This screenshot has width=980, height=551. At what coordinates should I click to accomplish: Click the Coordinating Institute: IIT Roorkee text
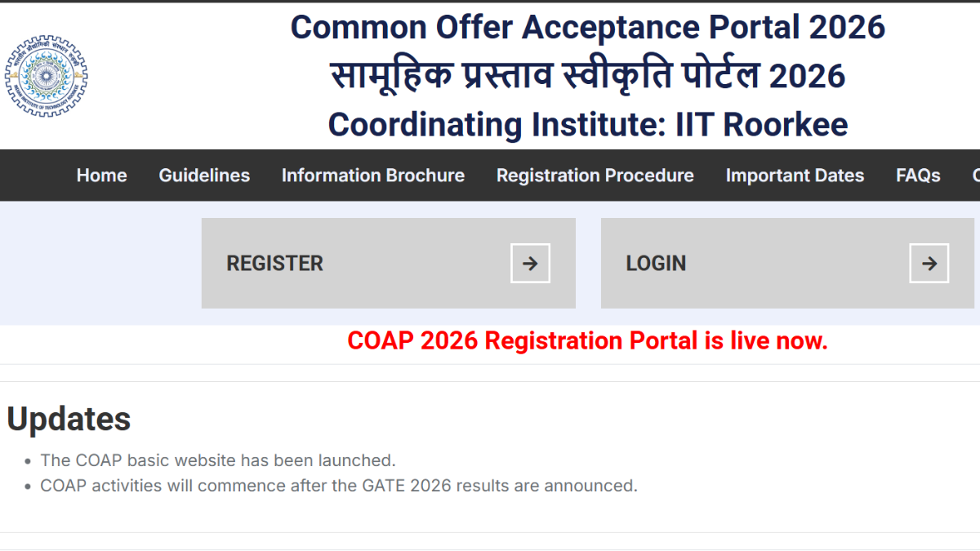pyautogui.click(x=587, y=125)
